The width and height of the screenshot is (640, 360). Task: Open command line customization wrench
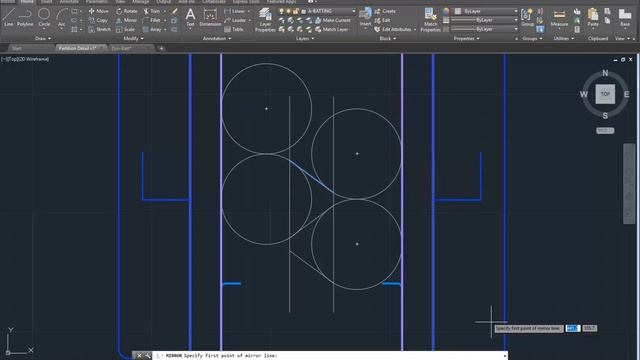(x=147, y=356)
